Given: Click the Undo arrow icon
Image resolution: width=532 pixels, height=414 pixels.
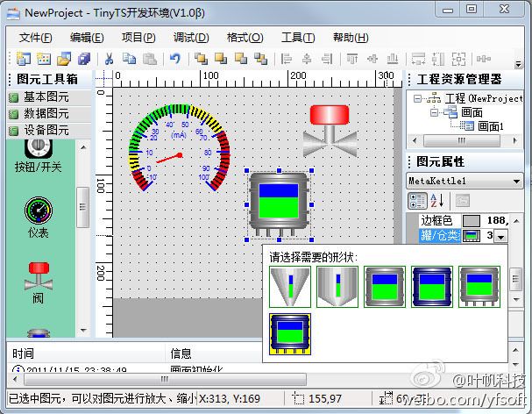Looking at the screenshot, I should coord(175,59).
